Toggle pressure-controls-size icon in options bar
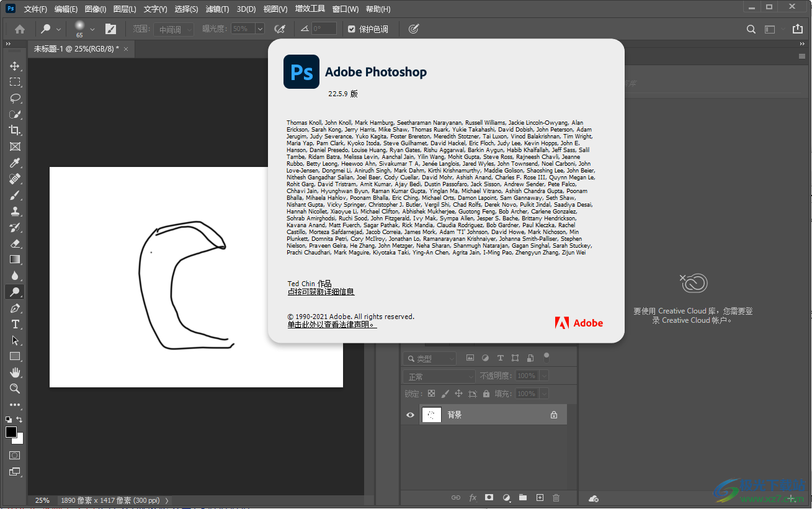 [413, 29]
